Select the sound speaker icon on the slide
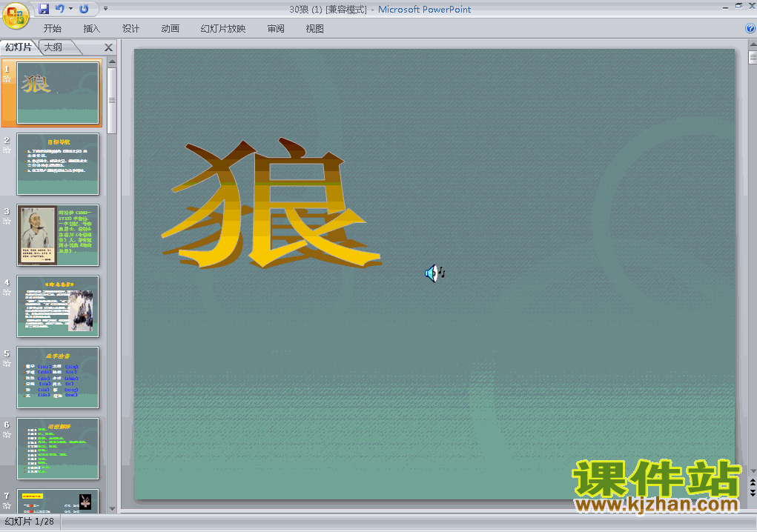The width and height of the screenshot is (757, 532). pos(434,273)
